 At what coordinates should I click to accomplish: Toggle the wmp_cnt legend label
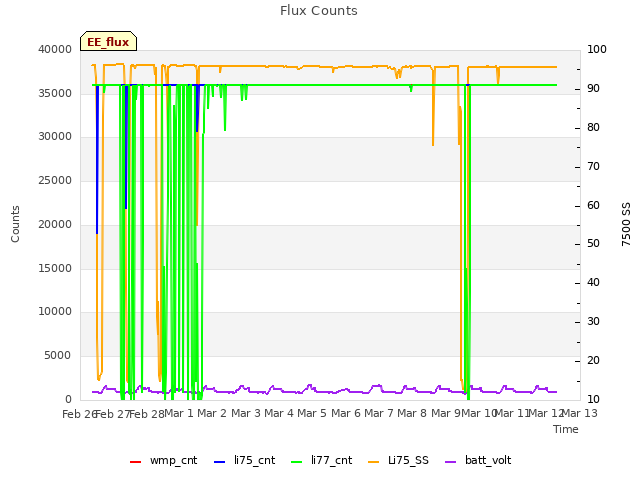(x=173, y=461)
